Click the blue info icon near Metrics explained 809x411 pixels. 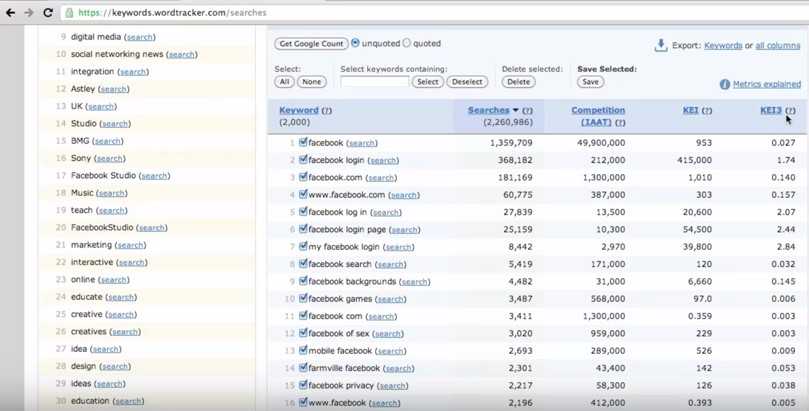pyautogui.click(x=725, y=85)
